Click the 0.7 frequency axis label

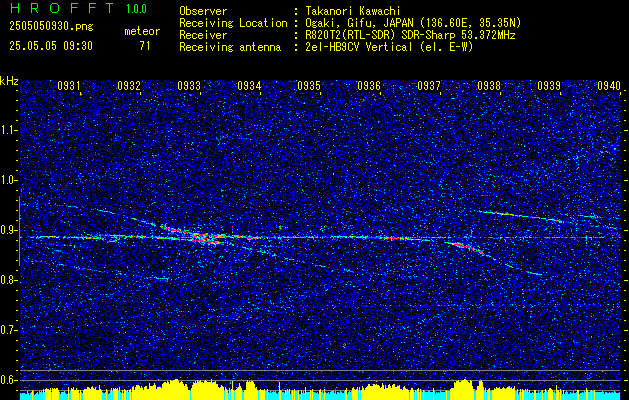pos(9,330)
